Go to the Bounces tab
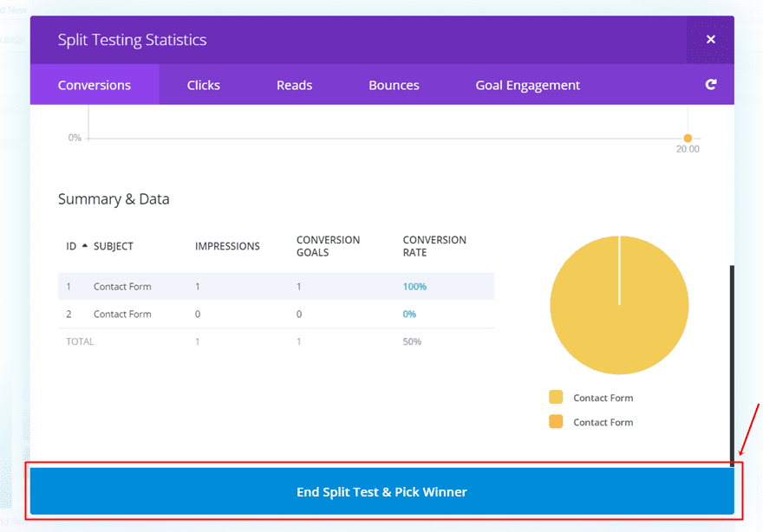 [394, 85]
